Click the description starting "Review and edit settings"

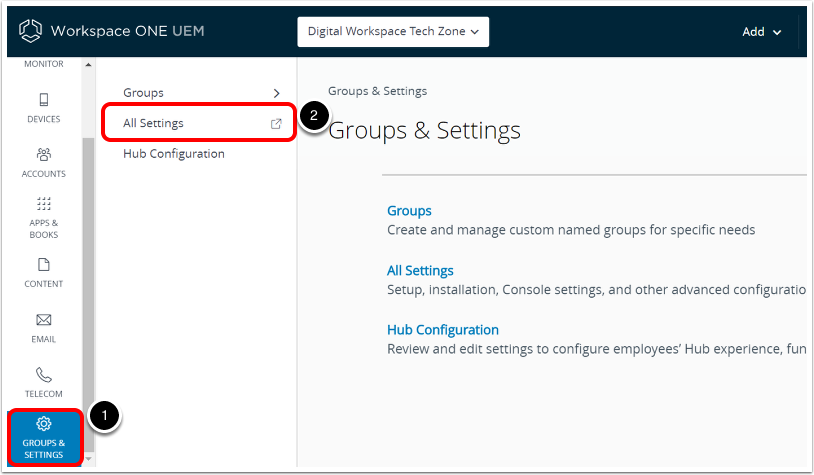tap(596, 349)
